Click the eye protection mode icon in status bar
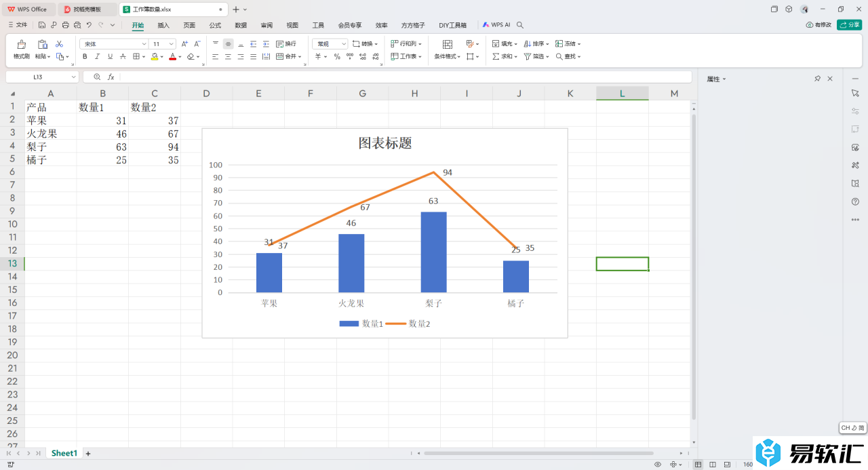Image resolution: width=868 pixels, height=470 pixels. 658,465
